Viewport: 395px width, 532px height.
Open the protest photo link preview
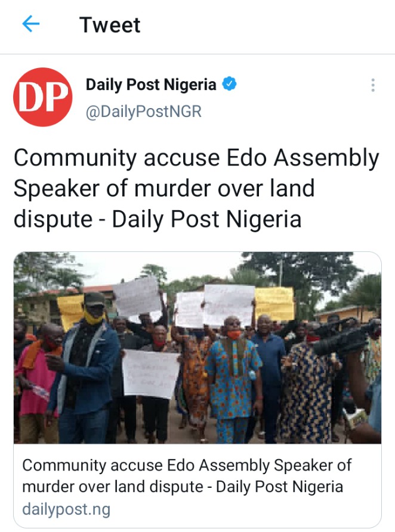pos(197,348)
